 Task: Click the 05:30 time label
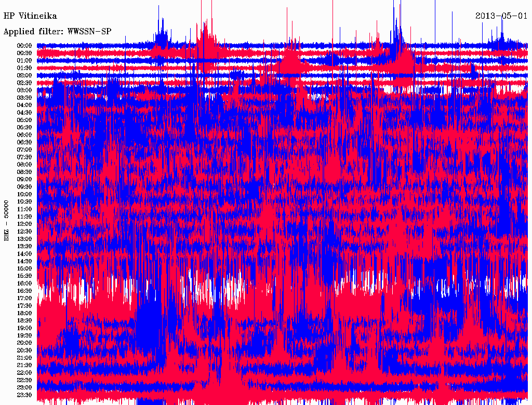pos(24,128)
